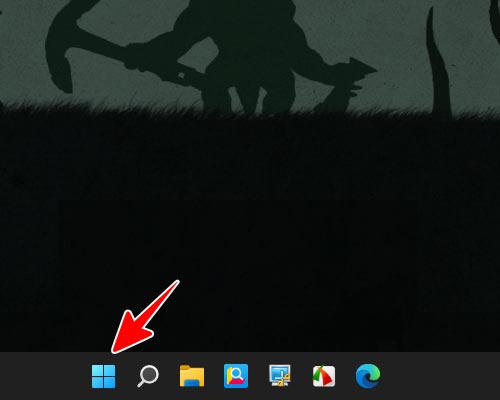This screenshot has height=400, width=500.
Task: Open the blue magnifier-with-folders app icon
Action: point(236,376)
